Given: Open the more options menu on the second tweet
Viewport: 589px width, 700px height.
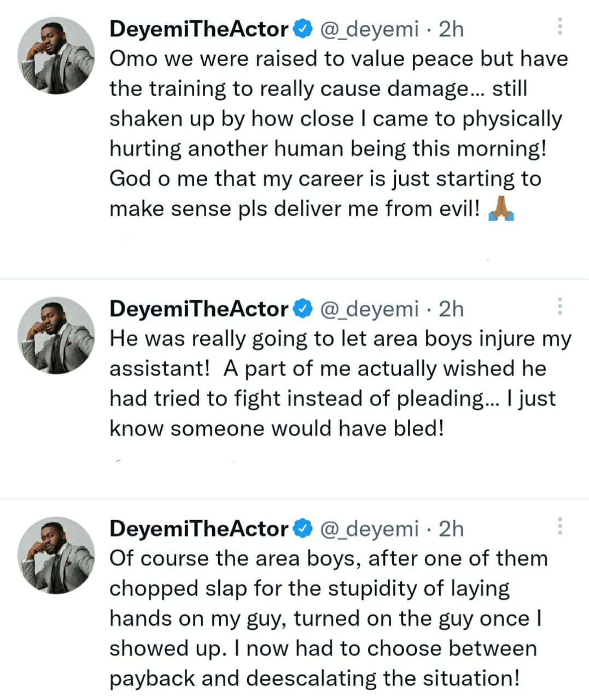Looking at the screenshot, I should (559, 306).
